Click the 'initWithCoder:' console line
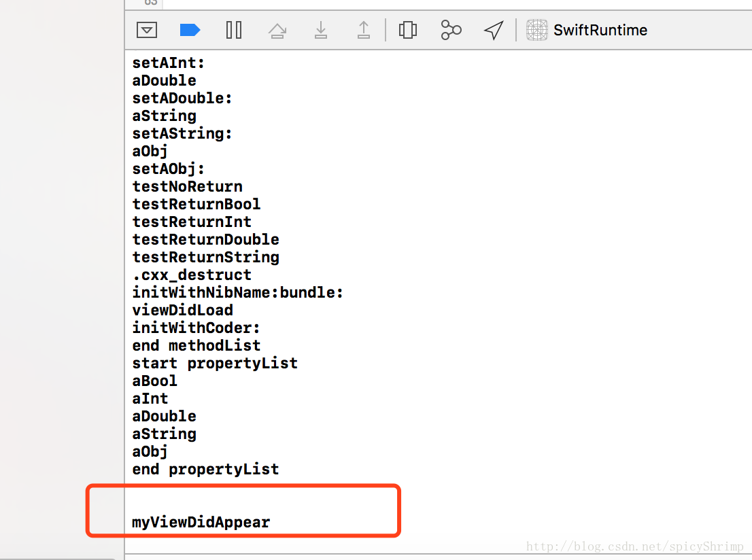This screenshot has height=560, width=752. pos(196,328)
